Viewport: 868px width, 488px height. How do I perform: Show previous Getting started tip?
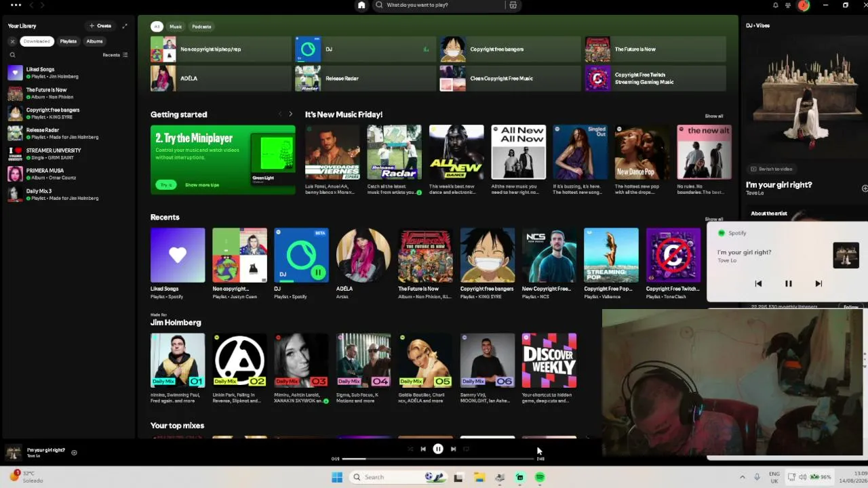pyautogui.click(x=280, y=114)
